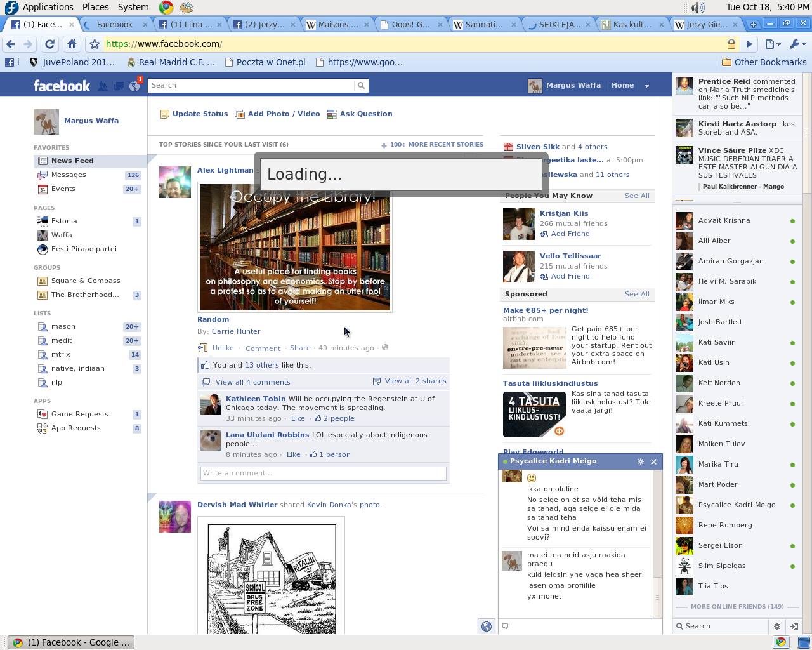Expand 100+ More Recent Stories
Screen dimensions: 812x650
point(432,145)
